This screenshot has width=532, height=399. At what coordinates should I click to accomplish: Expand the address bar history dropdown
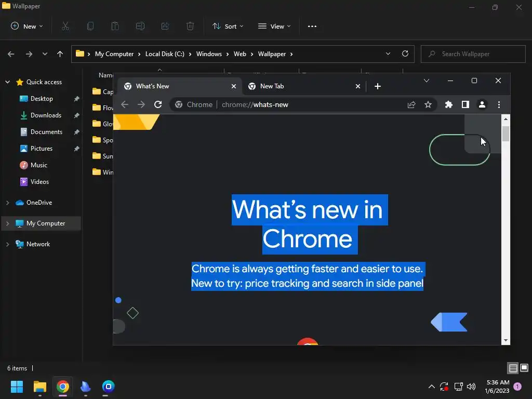(x=388, y=54)
